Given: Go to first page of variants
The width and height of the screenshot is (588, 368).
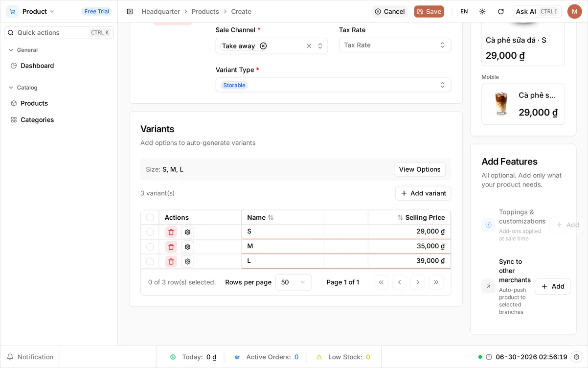Looking at the screenshot, I should [x=381, y=282].
